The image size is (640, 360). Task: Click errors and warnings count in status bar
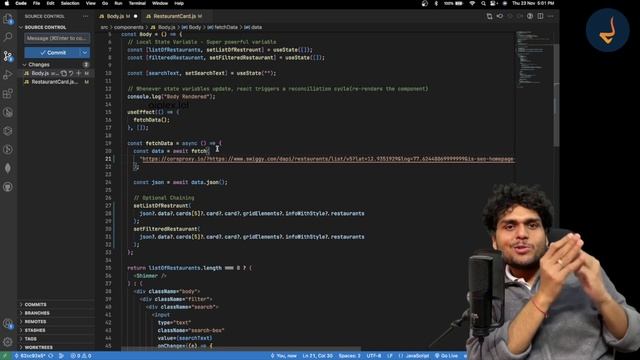(x=80, y=356)
